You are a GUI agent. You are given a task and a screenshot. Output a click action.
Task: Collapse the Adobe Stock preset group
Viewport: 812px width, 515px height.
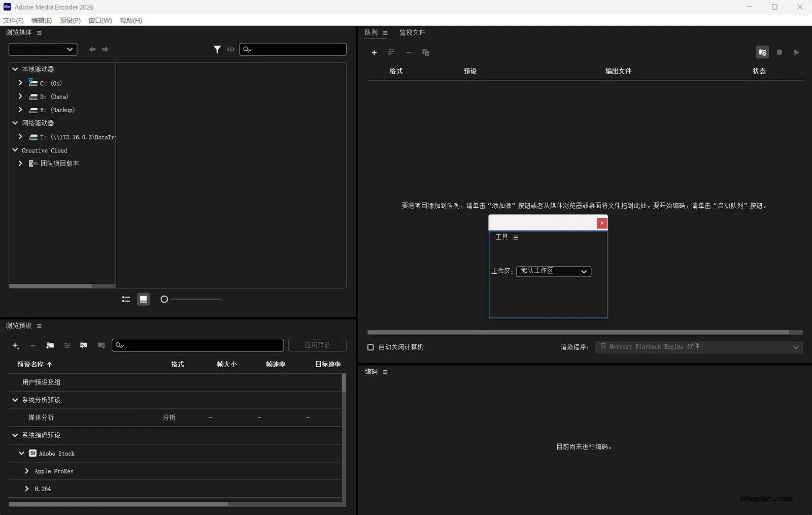click(x=21, y=454)
